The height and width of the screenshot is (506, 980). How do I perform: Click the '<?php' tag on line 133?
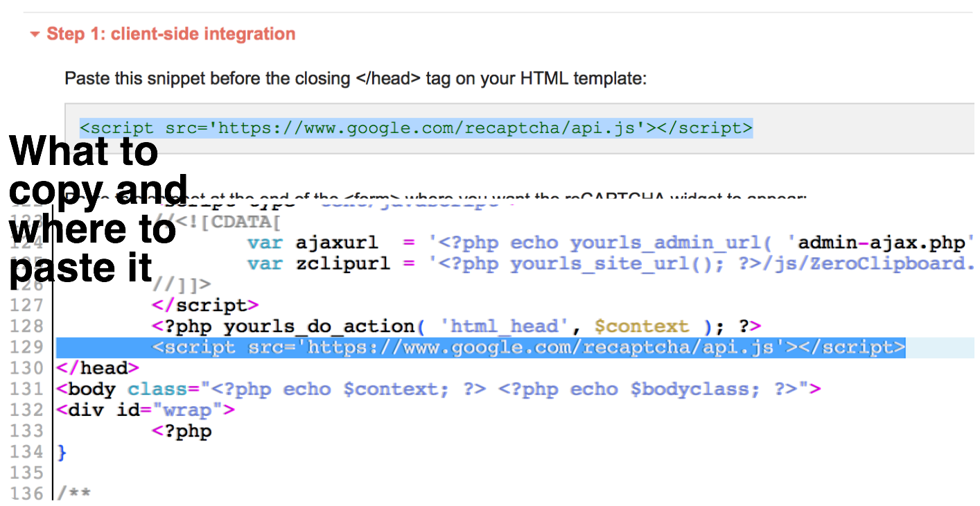coord(182,431)
